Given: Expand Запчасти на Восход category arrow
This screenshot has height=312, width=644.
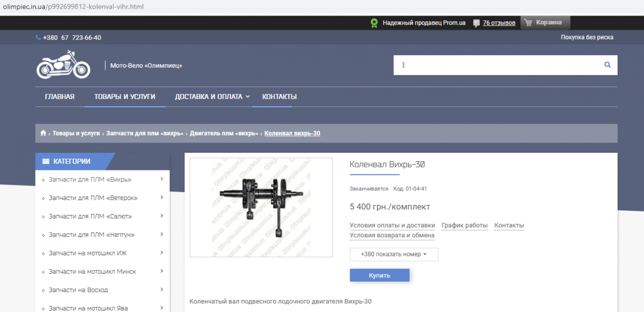Looking at the screenshot, I should point(162,289).
